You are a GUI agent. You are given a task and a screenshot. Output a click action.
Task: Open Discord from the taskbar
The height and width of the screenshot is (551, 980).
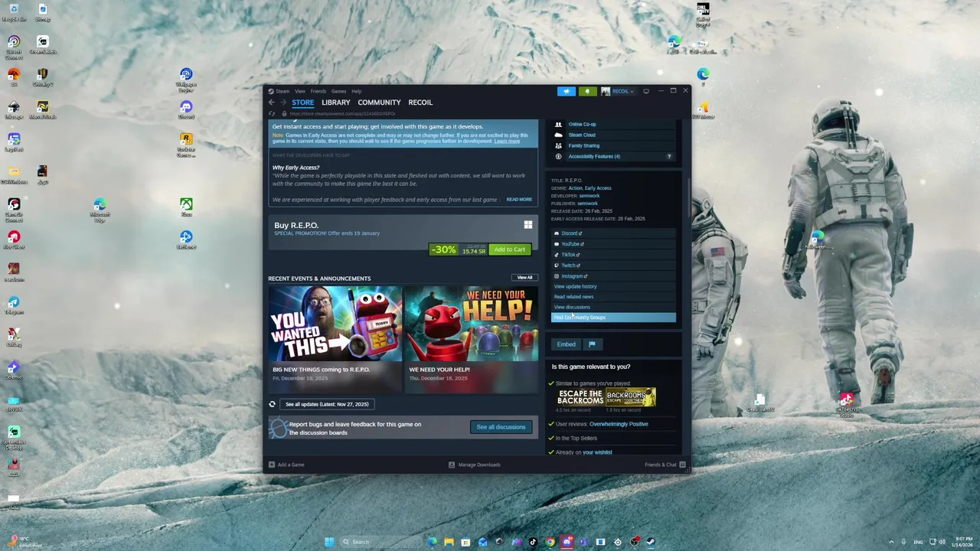[x=567, y=542]
